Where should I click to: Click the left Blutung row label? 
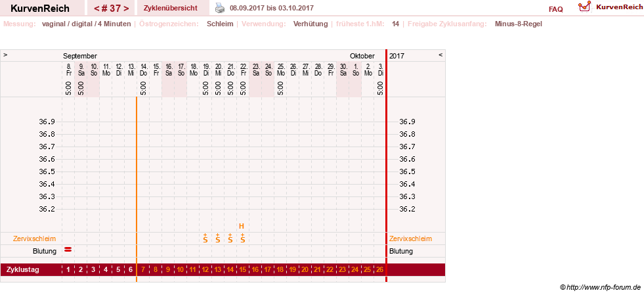pyautogui.click(x=45, y=251)
